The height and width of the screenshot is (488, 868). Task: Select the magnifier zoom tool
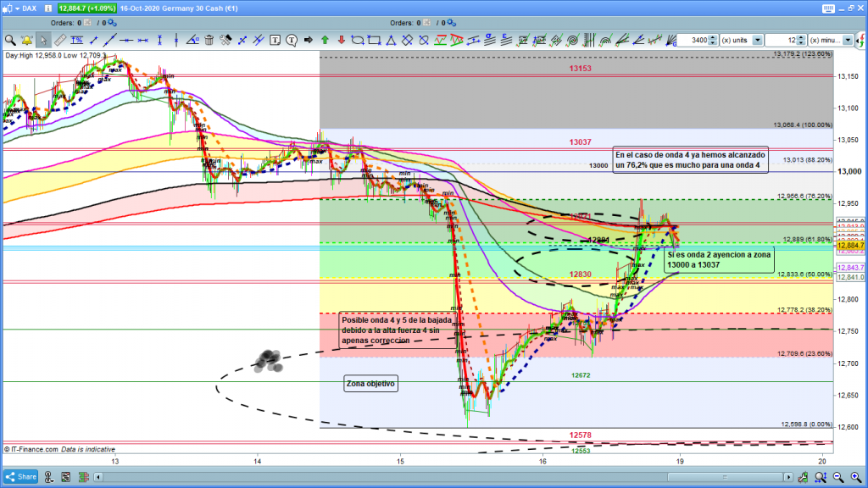pyautogui.click(x=10, y=40)
